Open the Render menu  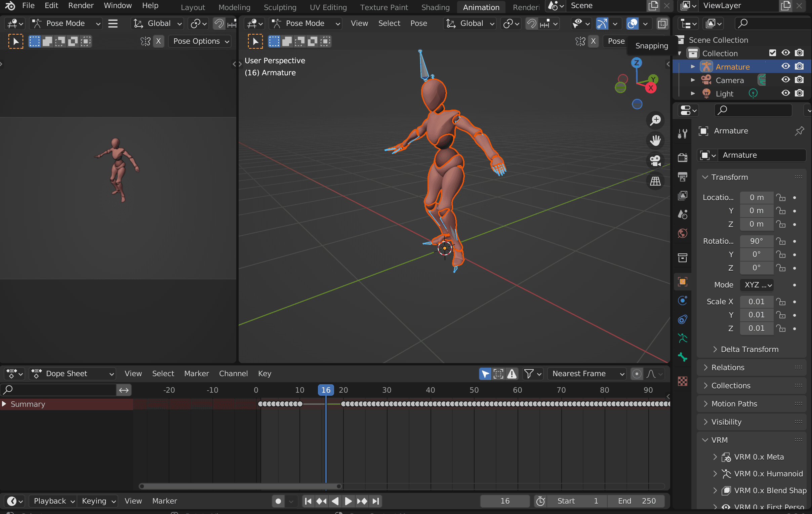[x=81, y=6]
